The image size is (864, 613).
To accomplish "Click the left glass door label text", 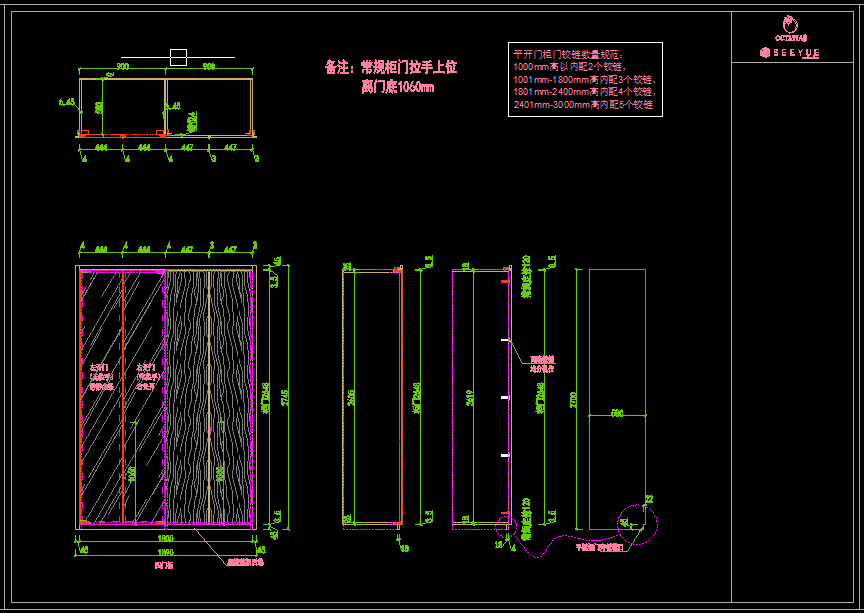I will point(102,377).
